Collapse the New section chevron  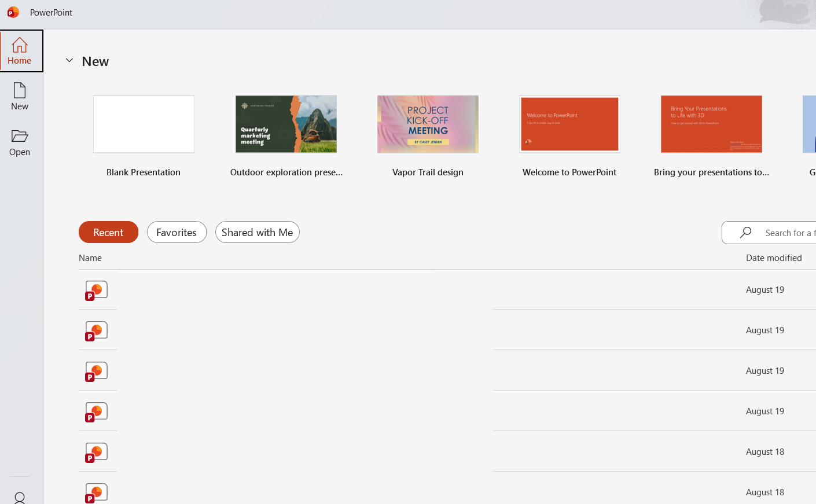tap(69, 60)
